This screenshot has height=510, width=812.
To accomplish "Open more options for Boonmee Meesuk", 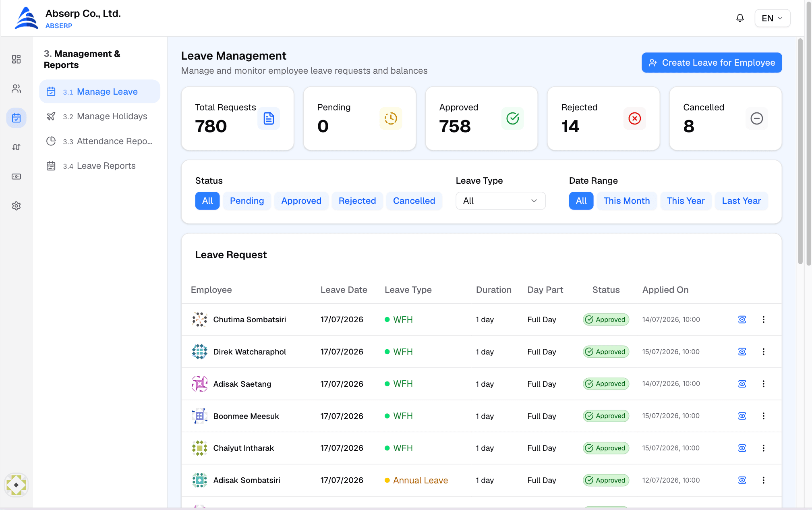I will coord(763,416).
